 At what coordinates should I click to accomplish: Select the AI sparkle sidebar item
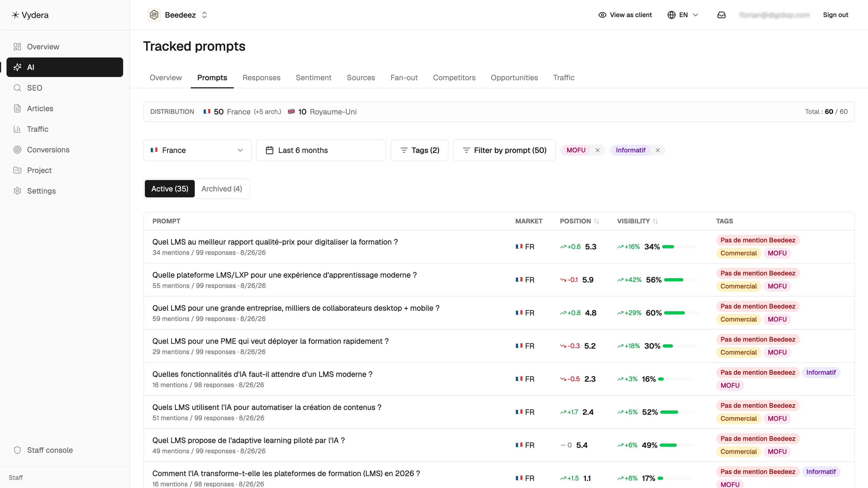tap(65, 67)
